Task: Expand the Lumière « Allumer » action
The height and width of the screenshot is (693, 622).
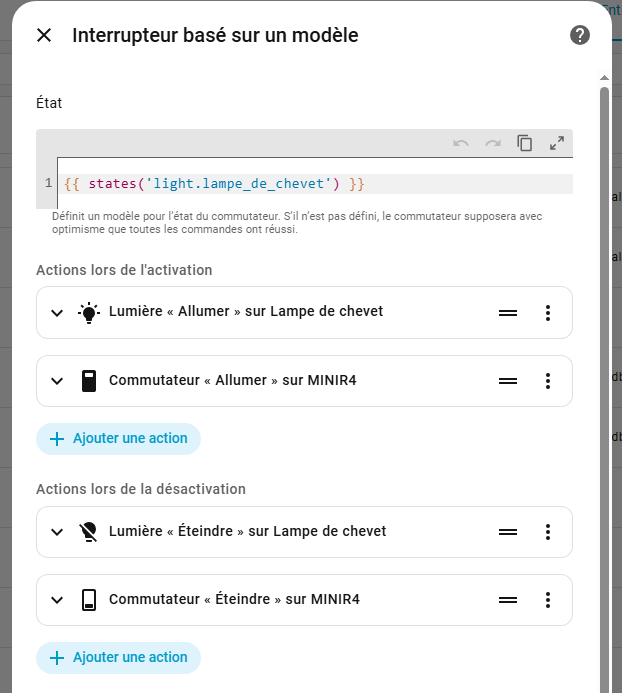Action: click(57, 312)
